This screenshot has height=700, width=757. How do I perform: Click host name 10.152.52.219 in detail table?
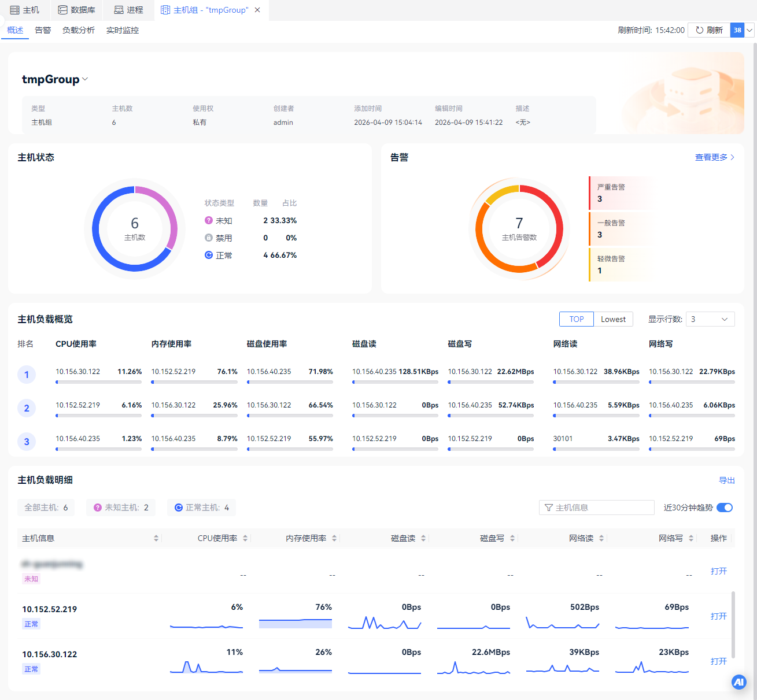(50, 609)
